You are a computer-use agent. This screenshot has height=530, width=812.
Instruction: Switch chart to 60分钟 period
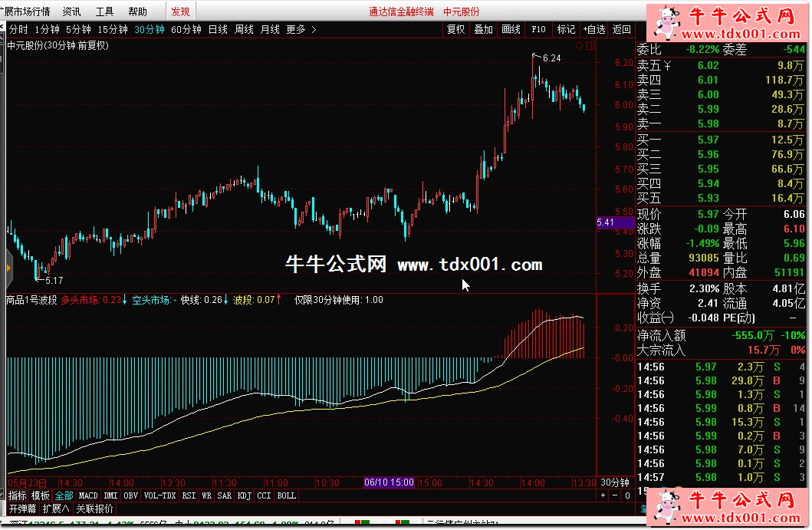point(186,30)
